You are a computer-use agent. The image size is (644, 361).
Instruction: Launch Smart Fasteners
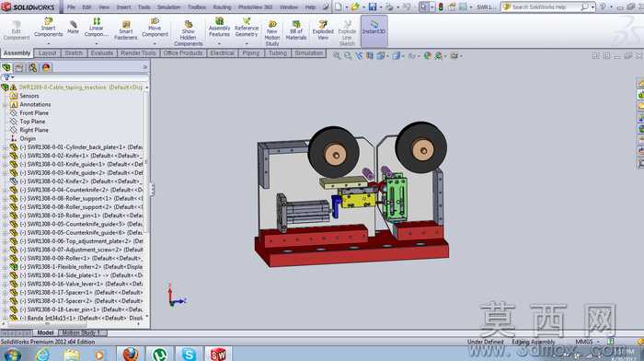(126, 30)
